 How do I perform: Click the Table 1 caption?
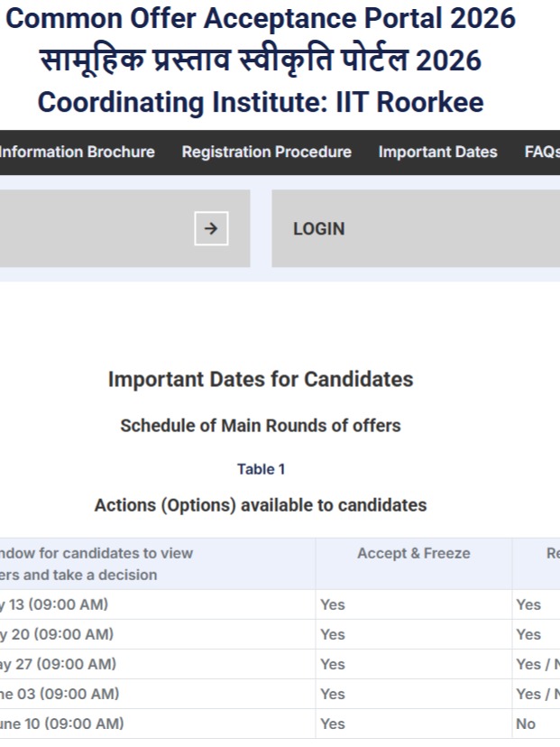[261, 469]
